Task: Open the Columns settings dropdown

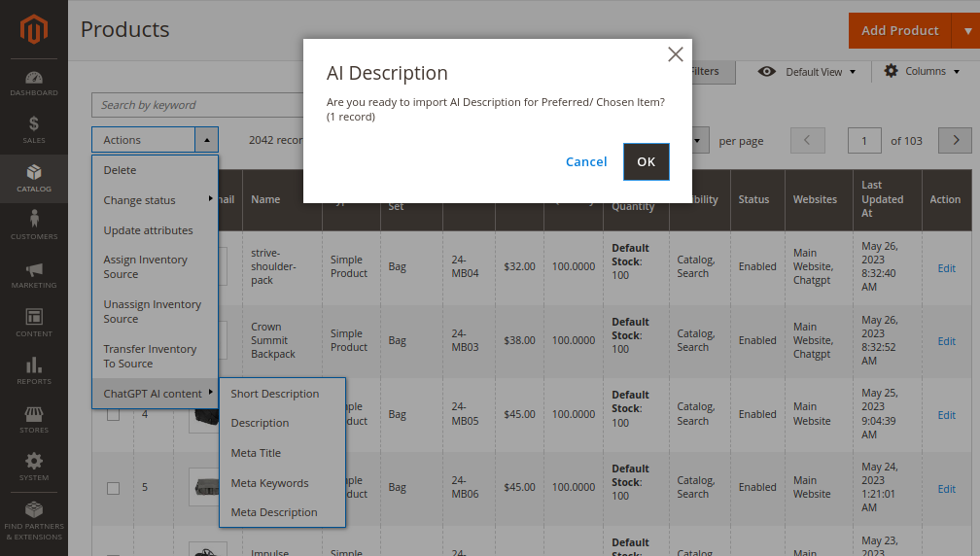Action: click(x=922, y=71)
